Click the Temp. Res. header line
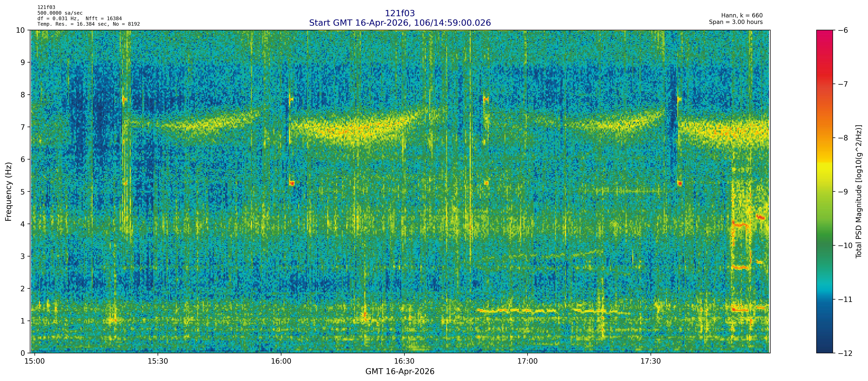Screen dimensions: 868x381 (x=88, y=24)
